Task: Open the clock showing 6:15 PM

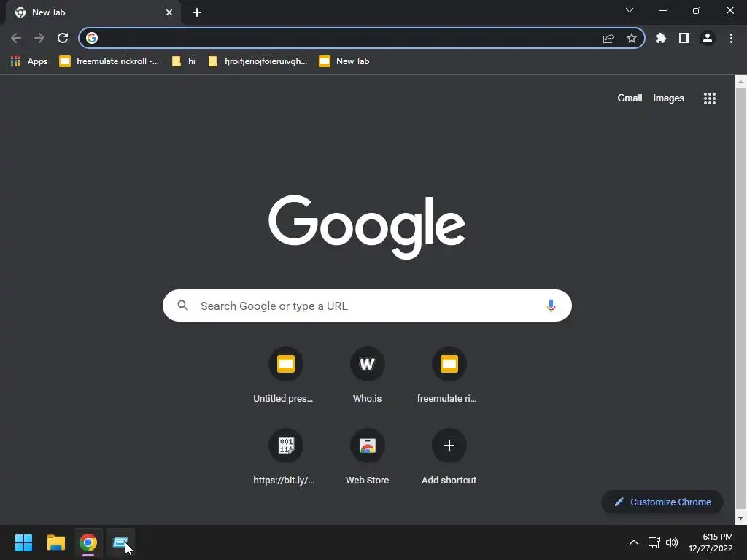Action: click(x=711, y=542)
